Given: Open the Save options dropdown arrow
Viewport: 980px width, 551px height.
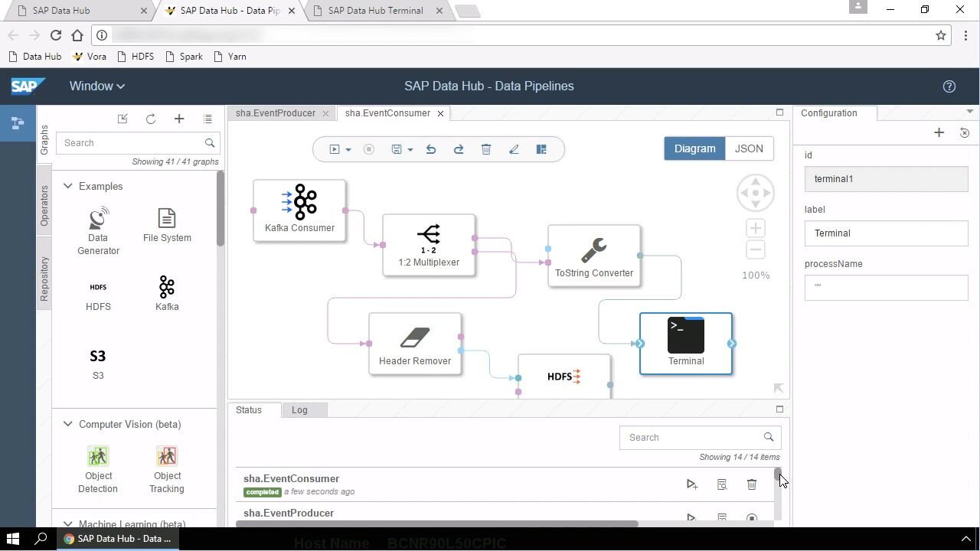Looking at the screenshot, I should 410,150.
